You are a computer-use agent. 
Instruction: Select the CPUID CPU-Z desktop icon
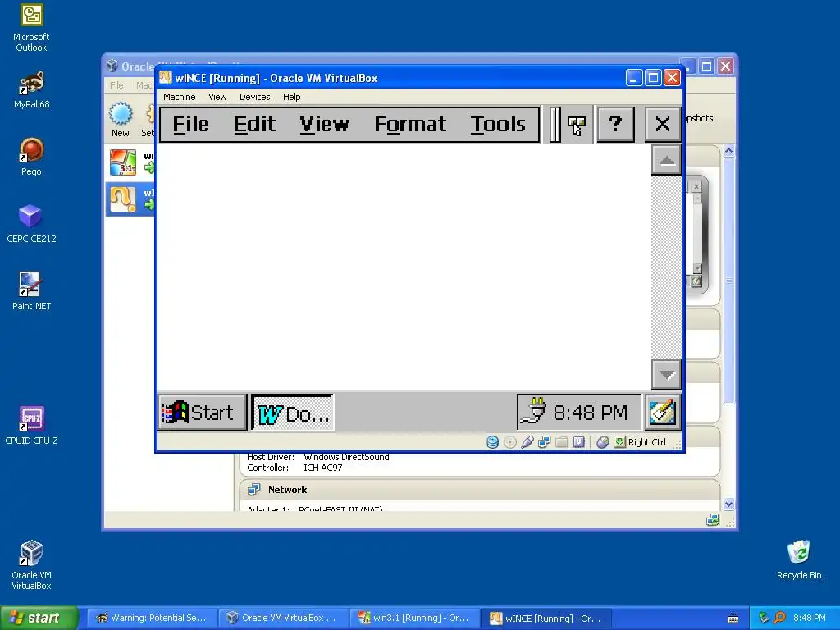tap(31, 426)
